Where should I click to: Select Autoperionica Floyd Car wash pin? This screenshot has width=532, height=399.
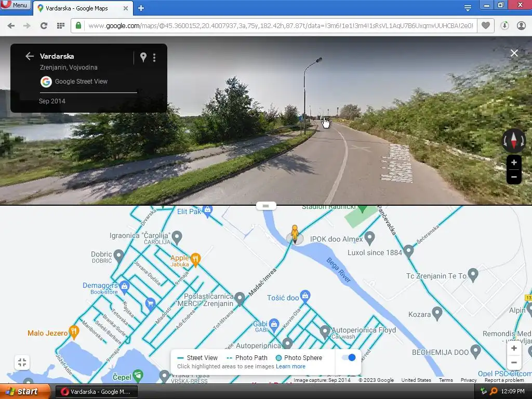(x=325, y=332)
